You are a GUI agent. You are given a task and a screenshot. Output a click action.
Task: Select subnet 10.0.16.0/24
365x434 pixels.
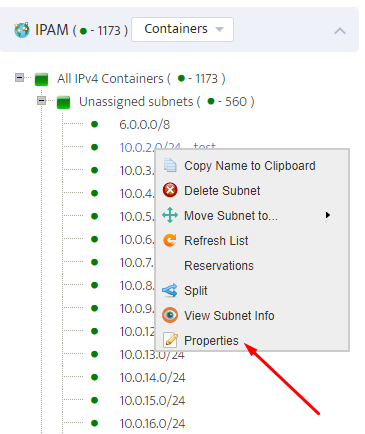152,423
